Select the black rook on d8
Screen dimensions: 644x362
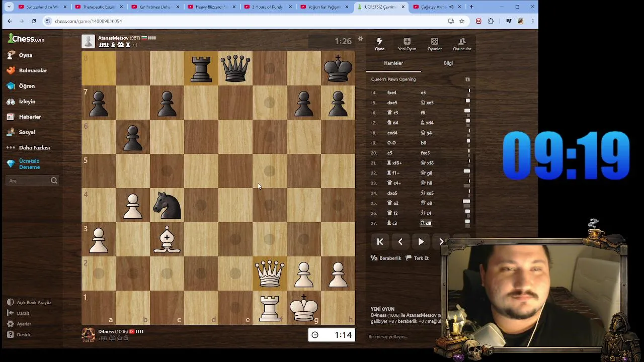(201, 68)
